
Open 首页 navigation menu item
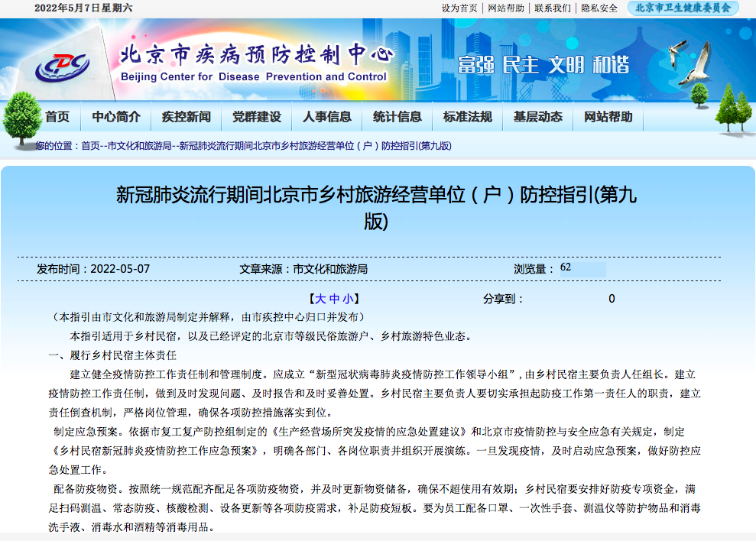[x=57, y=117]
